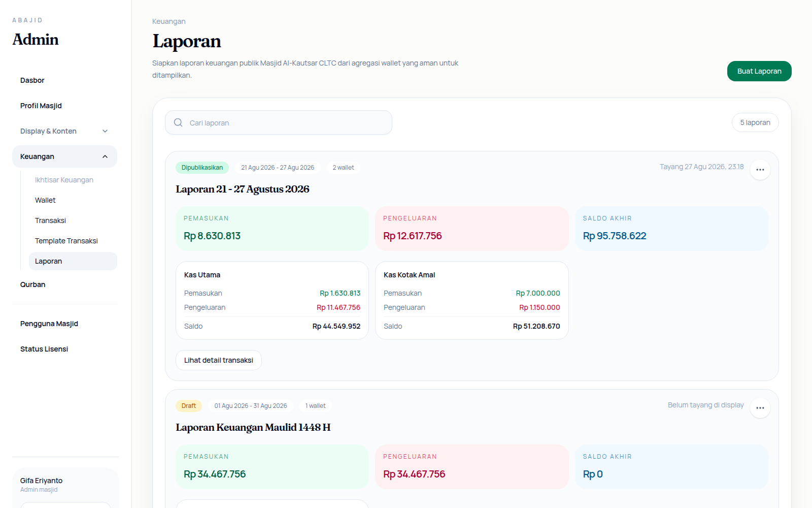This screenshot has height=508, width=812.
Task: Go to Profil Masjid
Action: click(64, 106)
